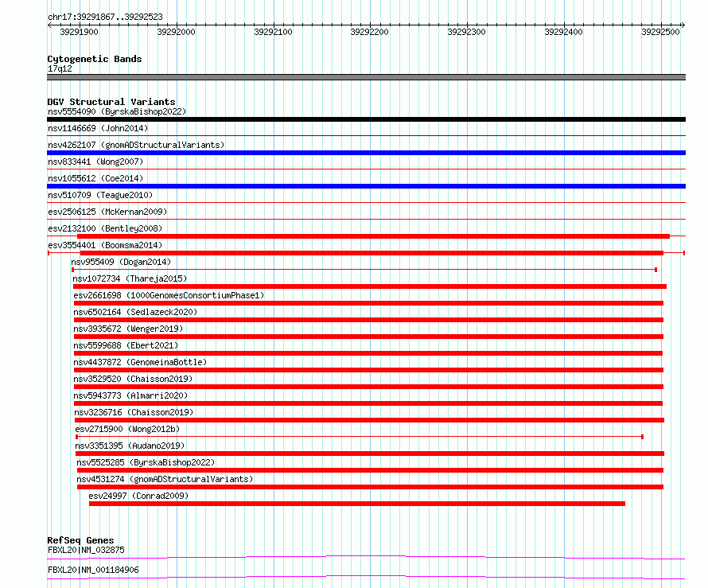
Task: Click the 17q12 band label
Action: coord(60,68)
